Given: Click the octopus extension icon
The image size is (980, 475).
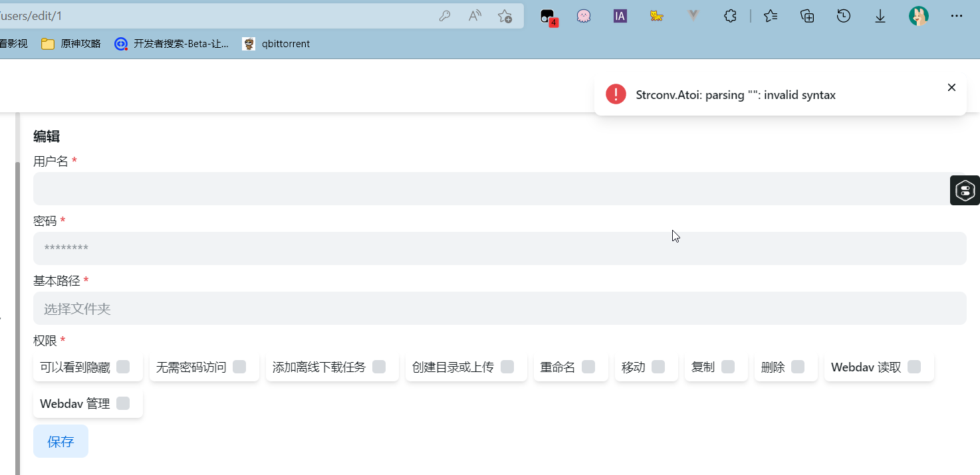Looking at the screenshot, I should 584,15.
